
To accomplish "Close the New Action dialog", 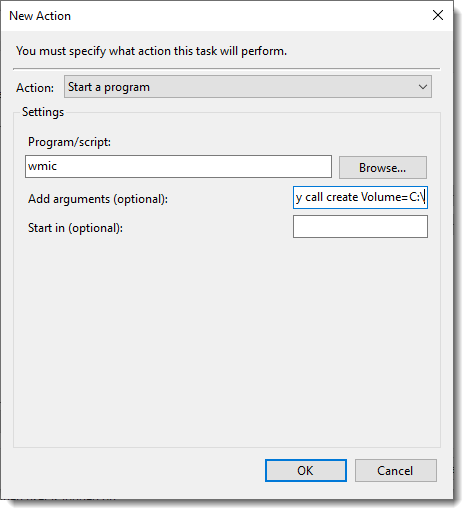I will tap(437, 15).
